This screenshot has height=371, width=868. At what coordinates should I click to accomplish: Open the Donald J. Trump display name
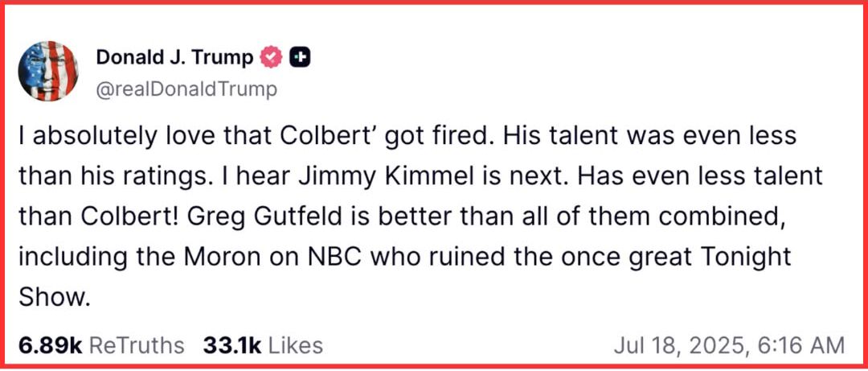[x=174, y=57]
